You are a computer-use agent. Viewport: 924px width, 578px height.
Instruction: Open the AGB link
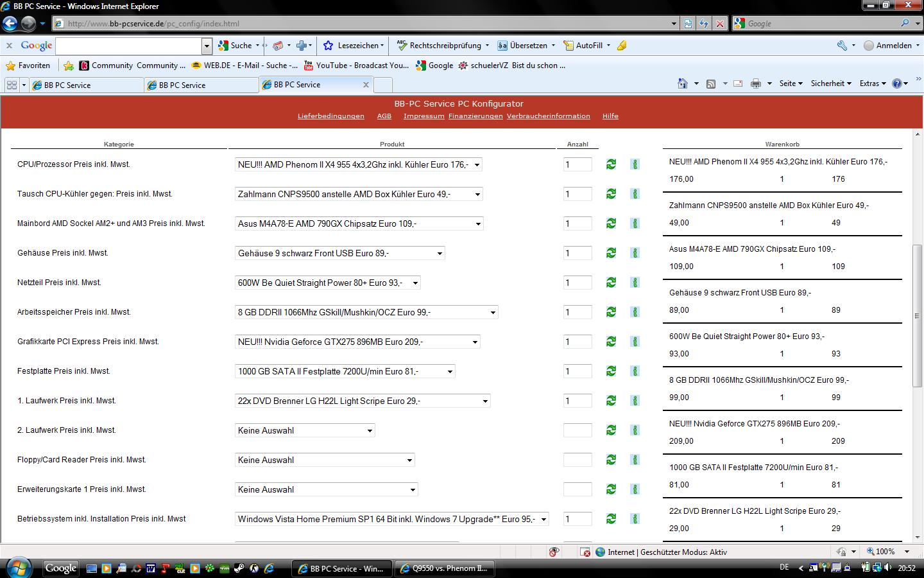384,116
